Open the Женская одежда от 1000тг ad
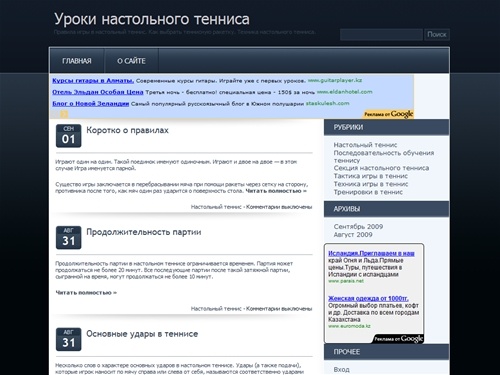 [368, 298]
